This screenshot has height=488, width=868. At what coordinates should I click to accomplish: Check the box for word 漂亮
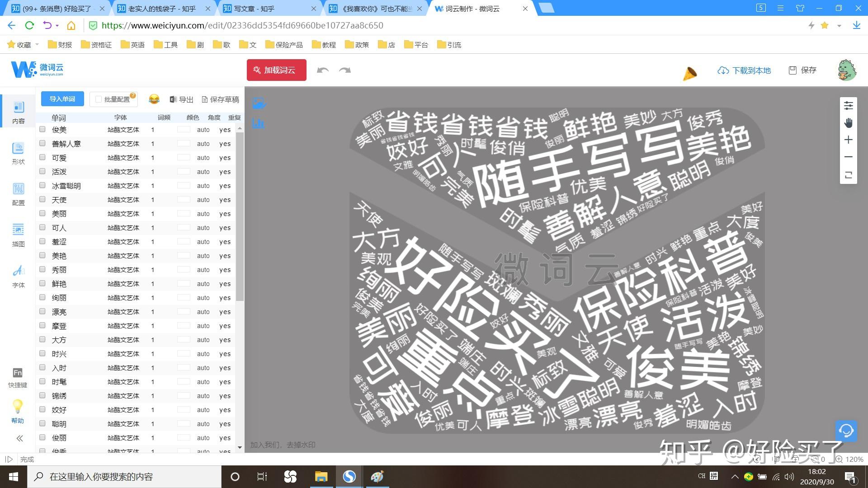pyautogui.click(x=42, y=311)
